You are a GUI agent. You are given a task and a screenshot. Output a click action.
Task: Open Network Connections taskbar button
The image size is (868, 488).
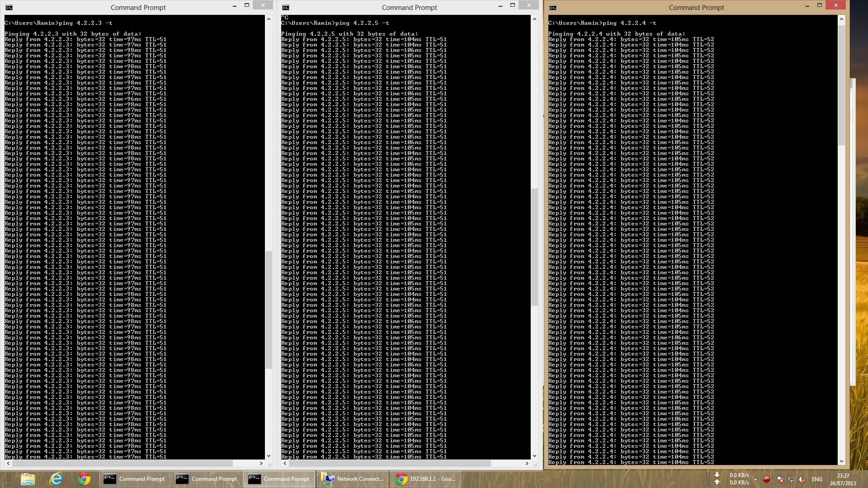(x=353, y=479)
